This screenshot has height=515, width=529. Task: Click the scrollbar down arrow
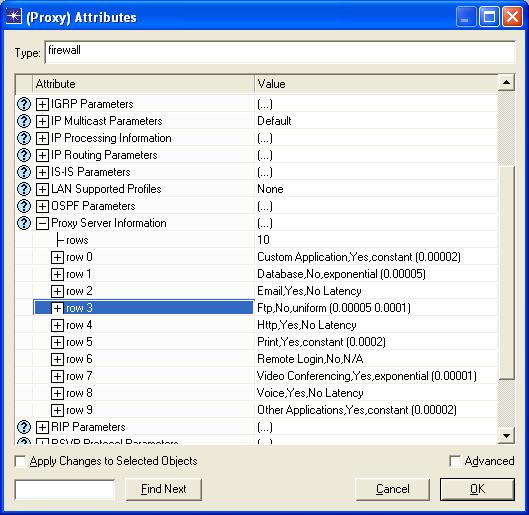(506, 436)
